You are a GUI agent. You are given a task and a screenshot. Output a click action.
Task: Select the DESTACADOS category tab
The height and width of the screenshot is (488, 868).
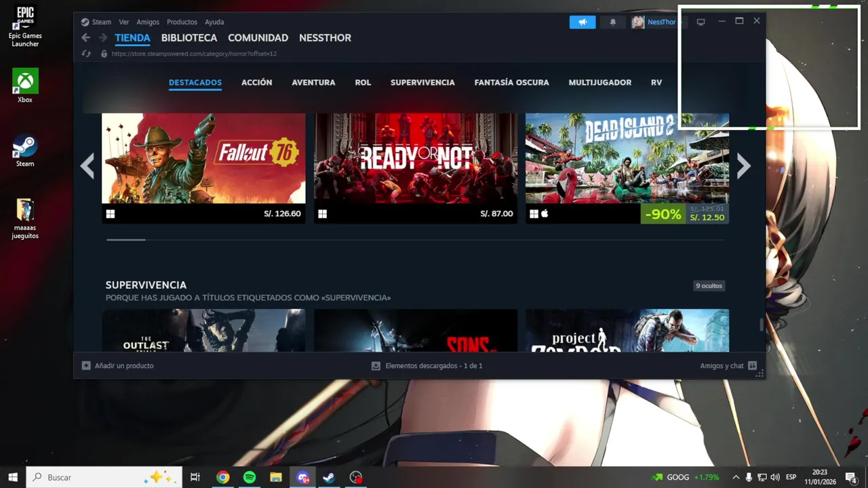click(x=195, y=82)
